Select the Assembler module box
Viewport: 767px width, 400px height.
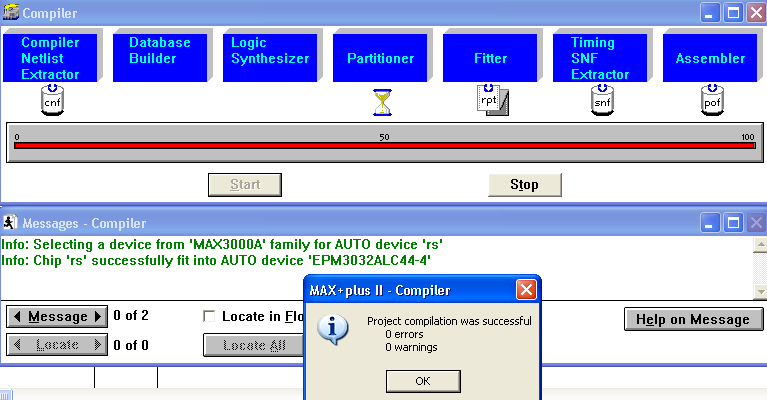710,58
